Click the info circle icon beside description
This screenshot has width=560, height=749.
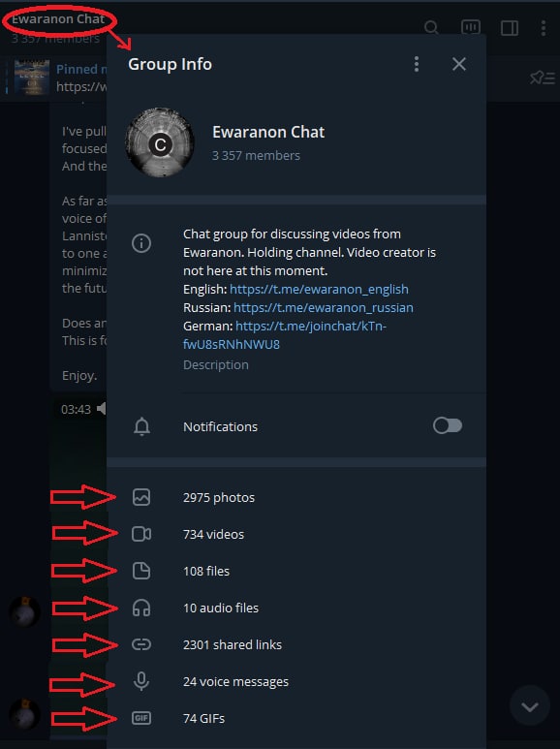tap(141, 243)
